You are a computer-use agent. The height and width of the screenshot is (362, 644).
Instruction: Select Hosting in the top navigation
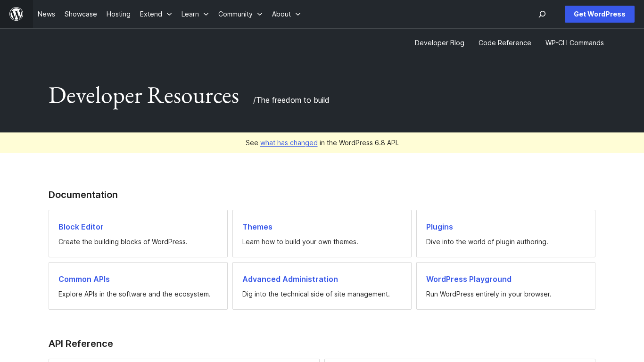pyautogui.click(x=118, y=14)
